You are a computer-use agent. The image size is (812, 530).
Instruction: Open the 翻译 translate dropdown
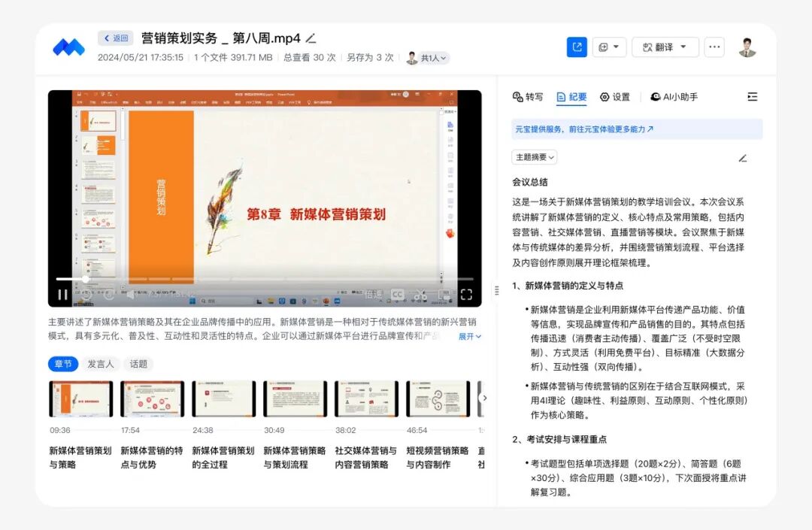coord(665,47)
